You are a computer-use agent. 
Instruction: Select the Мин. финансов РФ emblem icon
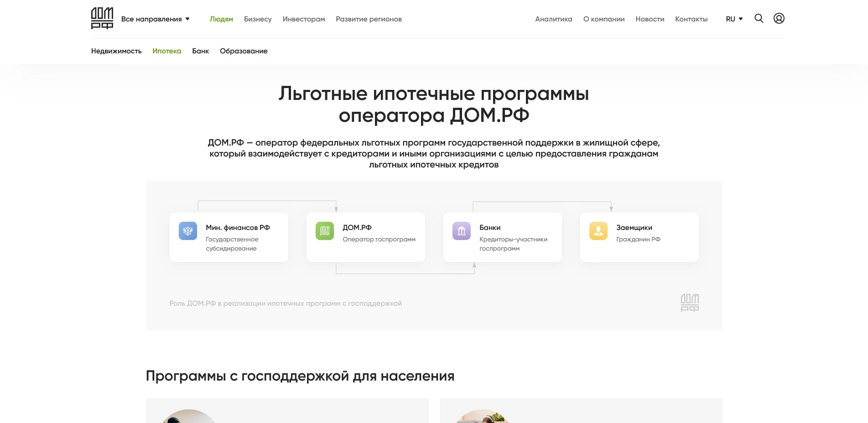click(x=187, y=231)
